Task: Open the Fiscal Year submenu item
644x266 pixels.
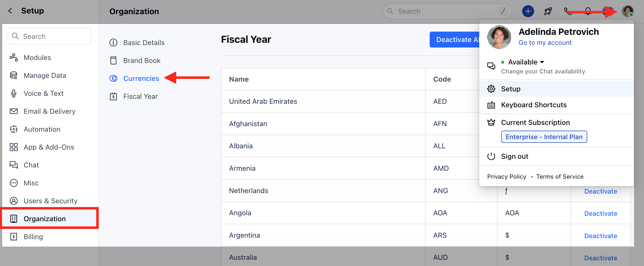Action: tap(140, 96)
